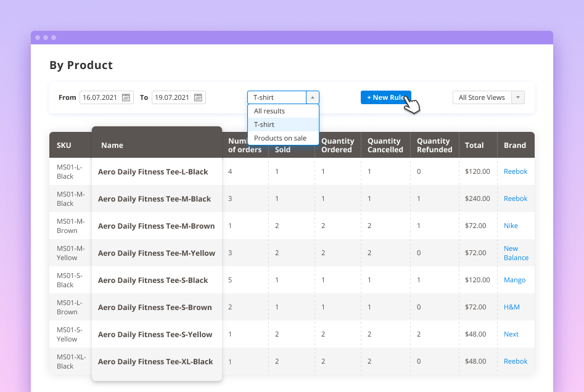Click the T-shirt filter combo box
This screenshot has height=392, width=584.
tap(277, 97)
